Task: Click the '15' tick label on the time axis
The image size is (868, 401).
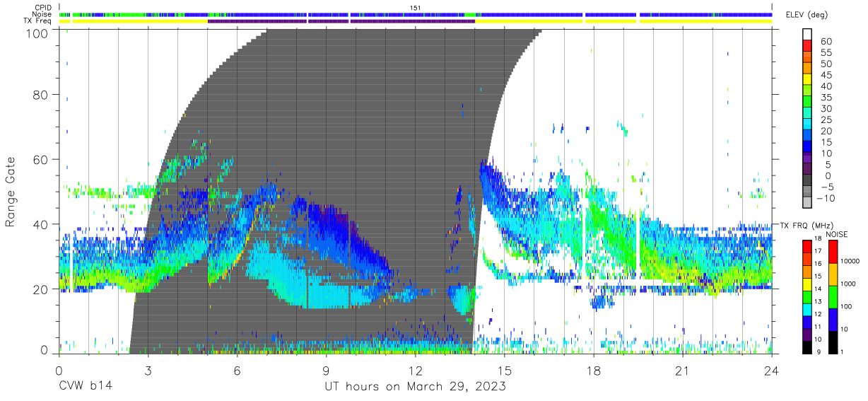Action: tap(505, 371)
